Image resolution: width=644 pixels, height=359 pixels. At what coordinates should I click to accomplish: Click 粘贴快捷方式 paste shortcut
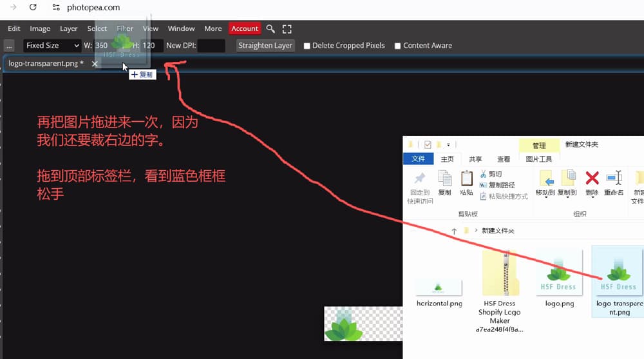pyautogui.click(x=504, y=196)
